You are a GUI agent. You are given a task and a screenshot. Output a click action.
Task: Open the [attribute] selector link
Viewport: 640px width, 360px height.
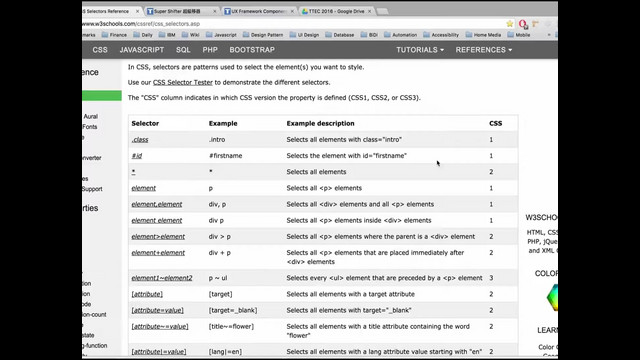click(x=147, y=294)
